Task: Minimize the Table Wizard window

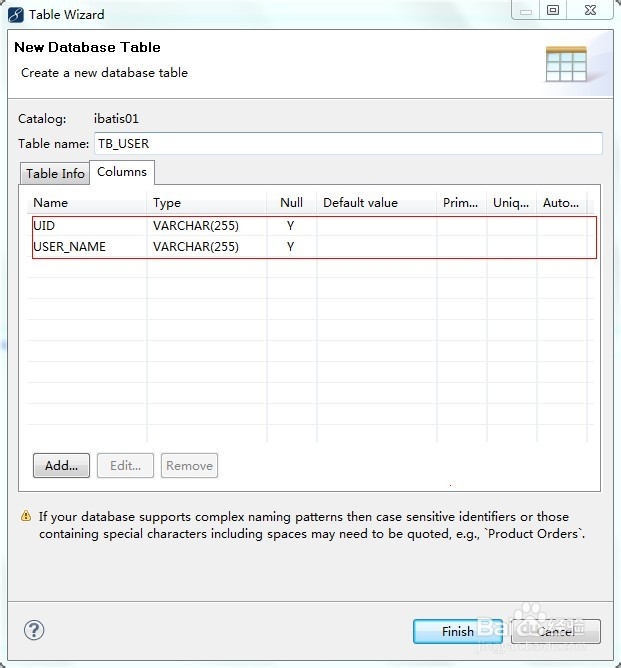Action: point(526,10)
